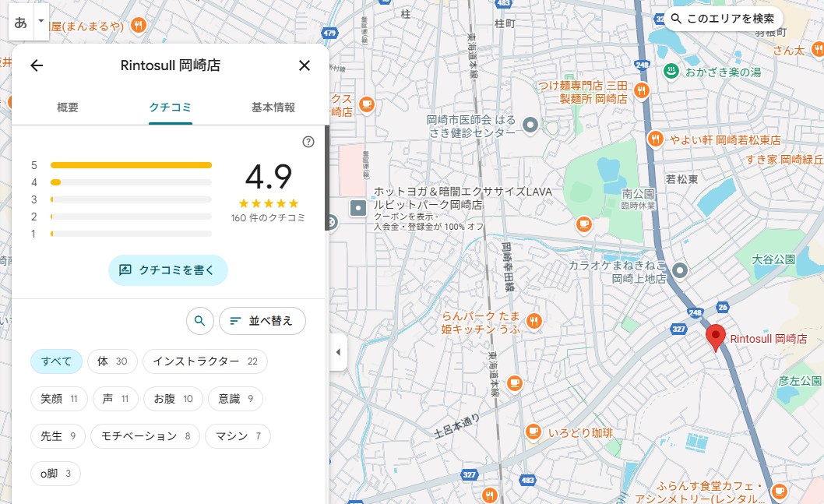The height and width of the screenshot is (504, 824).
Task: Switch to the 概要 tab
Action: click(68, 107)
